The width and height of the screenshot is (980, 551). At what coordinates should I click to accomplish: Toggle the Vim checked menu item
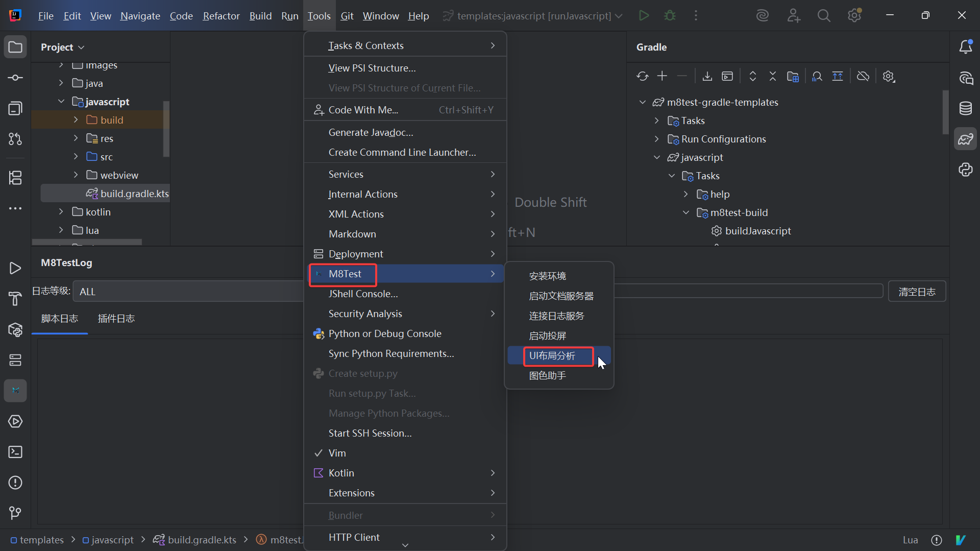[337, 453]
